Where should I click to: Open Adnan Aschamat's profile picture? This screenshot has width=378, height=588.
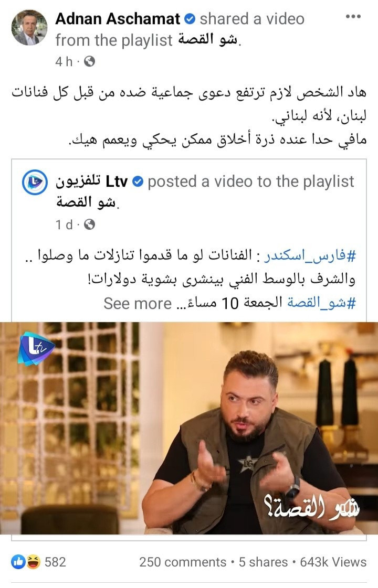(29, 27)
